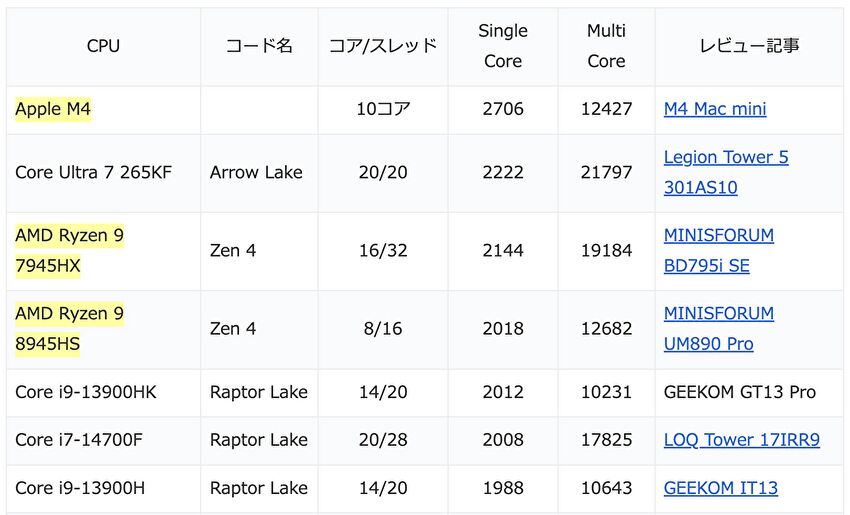This screenshot has width=850, height=515.
Task: Click the AMD Ryzen 9 8945HS cell
Action: 70,328
